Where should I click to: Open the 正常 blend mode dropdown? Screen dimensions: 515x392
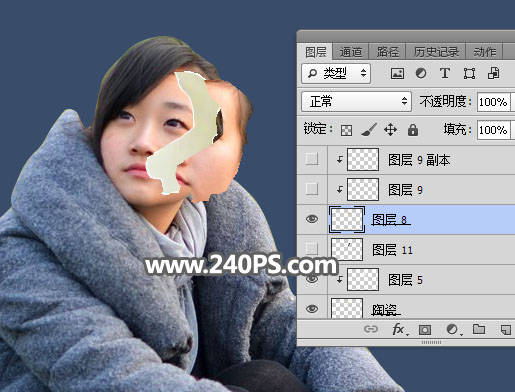(x=356, y=101)
